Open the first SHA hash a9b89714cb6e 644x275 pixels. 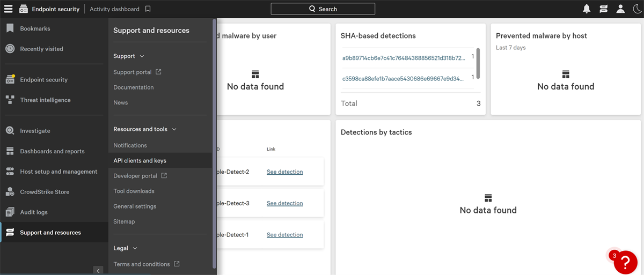point(403,58)
